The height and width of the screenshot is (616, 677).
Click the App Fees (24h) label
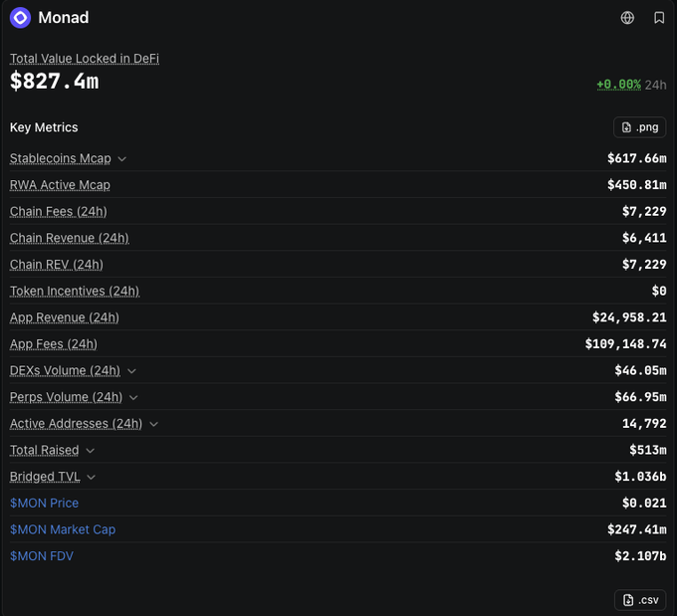(x=54, y=344)
